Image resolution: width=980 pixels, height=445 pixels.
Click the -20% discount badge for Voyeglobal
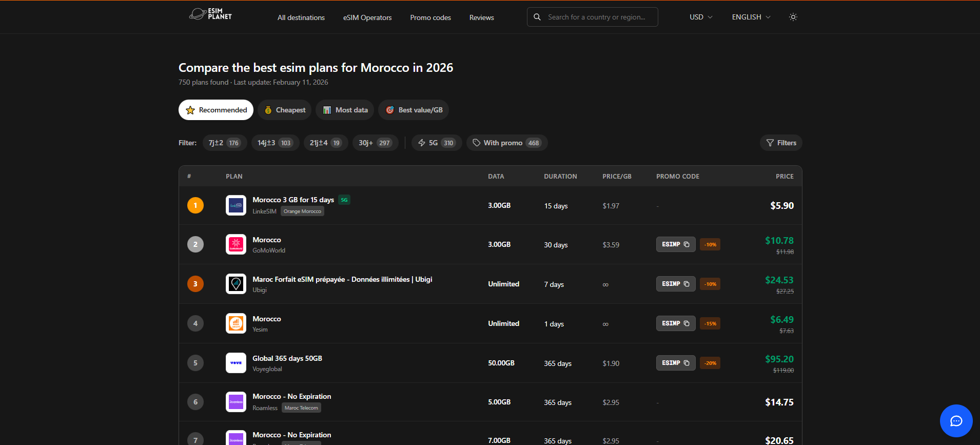click(710, 363)
